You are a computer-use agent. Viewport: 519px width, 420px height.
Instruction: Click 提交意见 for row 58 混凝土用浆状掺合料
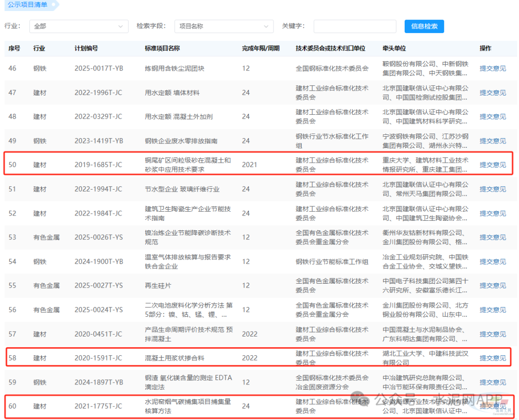tap(493, 358)
